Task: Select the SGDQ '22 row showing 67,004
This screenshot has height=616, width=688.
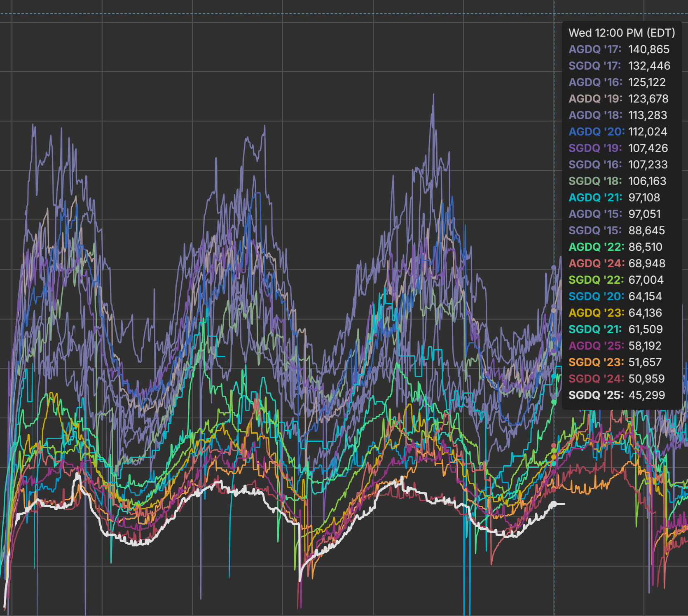Action: pos(616,280)
